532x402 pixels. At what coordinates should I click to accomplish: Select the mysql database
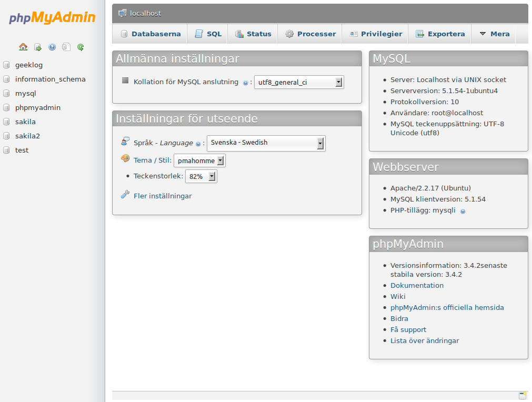25,93
